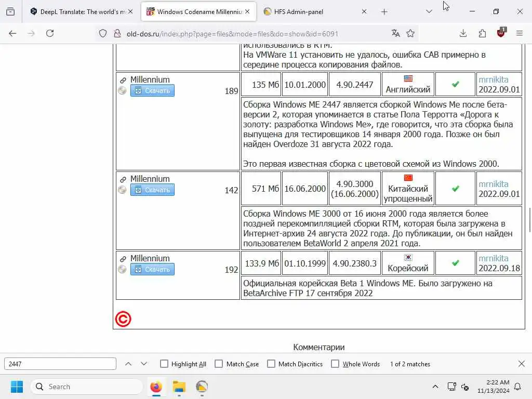532x399 pixels.
Task: Open mrnikita link in the 4.90.3000 row
Action: 494,184
